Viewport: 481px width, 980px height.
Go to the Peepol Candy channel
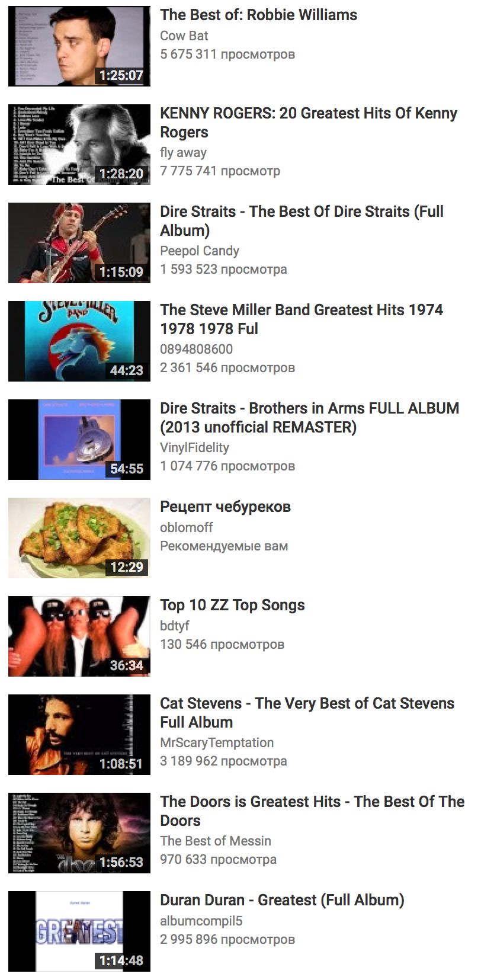199,251
